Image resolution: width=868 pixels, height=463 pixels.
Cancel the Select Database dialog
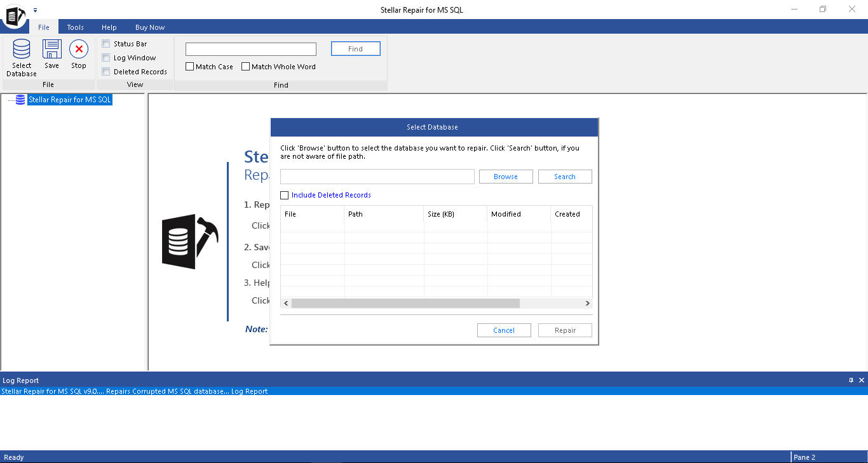(504, 330)
